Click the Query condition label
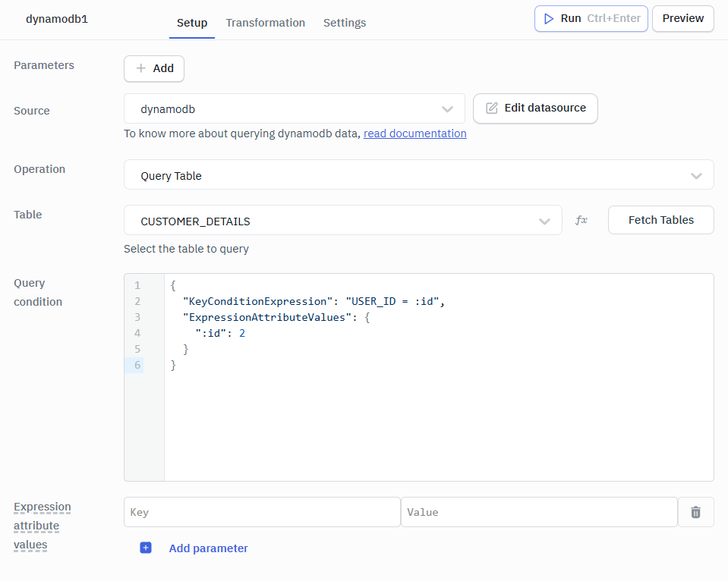Image resolution: width=728 pixels, height=581 pixels. [x=38, y=292]
